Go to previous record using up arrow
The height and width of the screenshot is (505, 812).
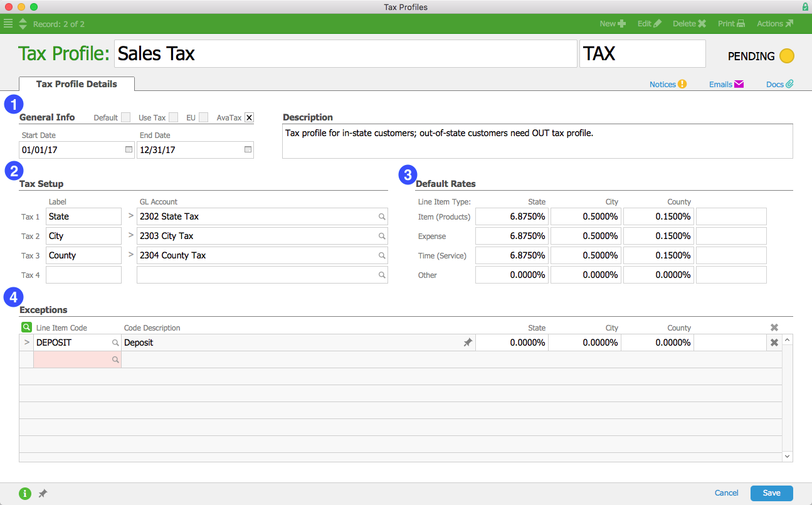coord(23,20)
